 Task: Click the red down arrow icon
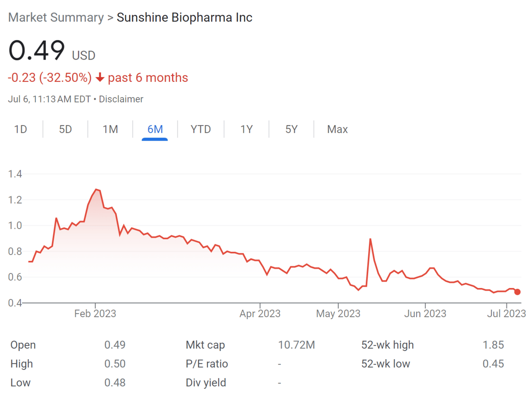pyautogui.click(x=100, y=78)
